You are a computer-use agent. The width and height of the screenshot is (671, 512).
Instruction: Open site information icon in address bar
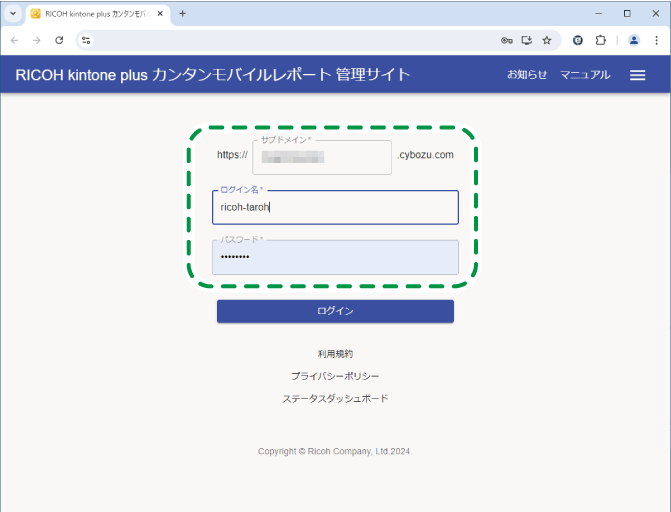click(86, 40)
